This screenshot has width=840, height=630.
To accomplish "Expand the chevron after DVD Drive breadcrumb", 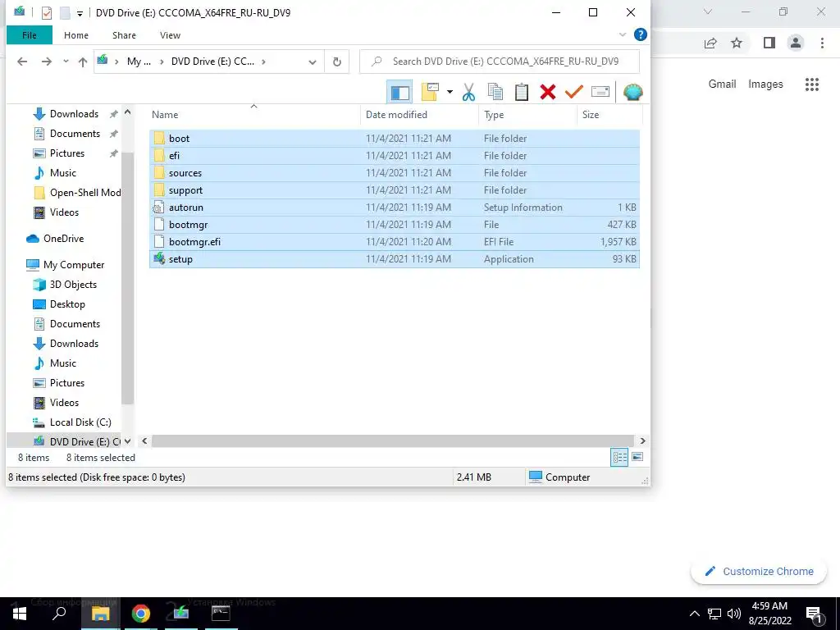I will [x=263, y=62].
